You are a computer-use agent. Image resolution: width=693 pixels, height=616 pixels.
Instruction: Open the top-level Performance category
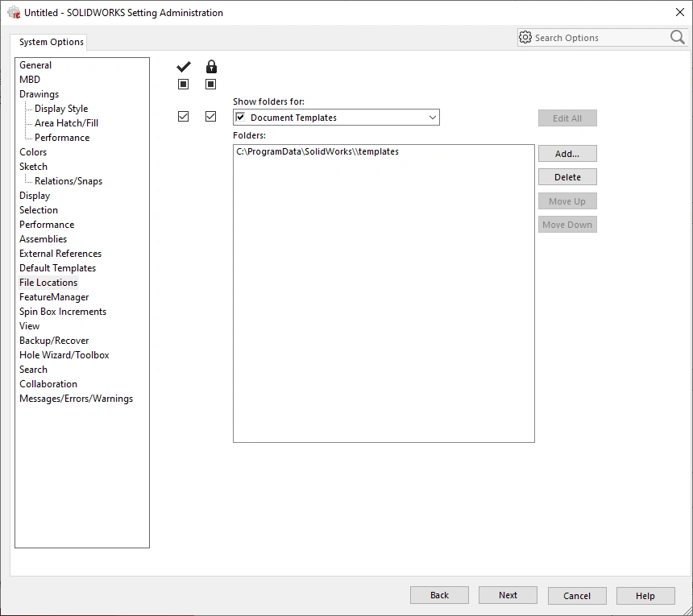pos(47,225)
